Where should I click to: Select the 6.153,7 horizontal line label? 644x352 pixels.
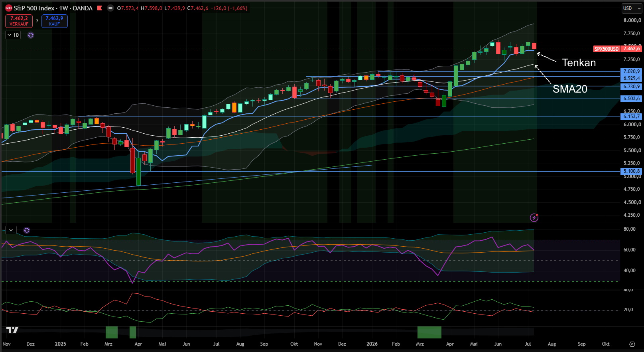pos(632,117)
